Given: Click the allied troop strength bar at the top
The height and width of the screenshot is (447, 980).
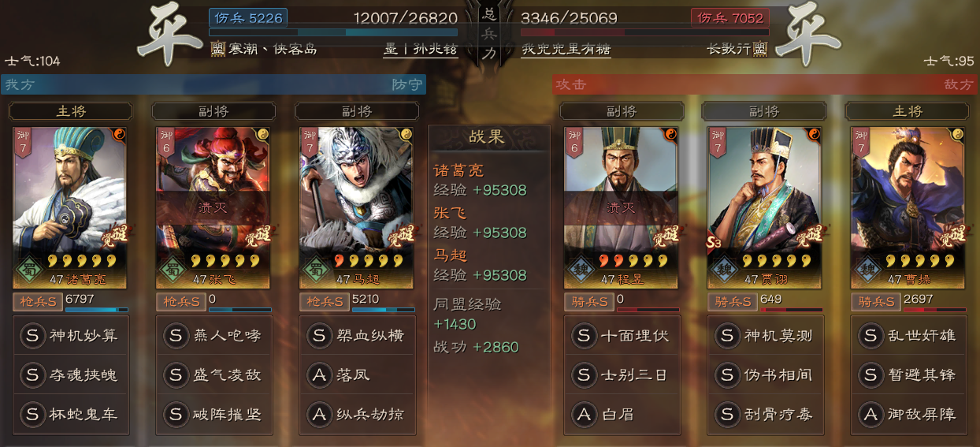Looking at the screenshot, I should pos(334,32).
